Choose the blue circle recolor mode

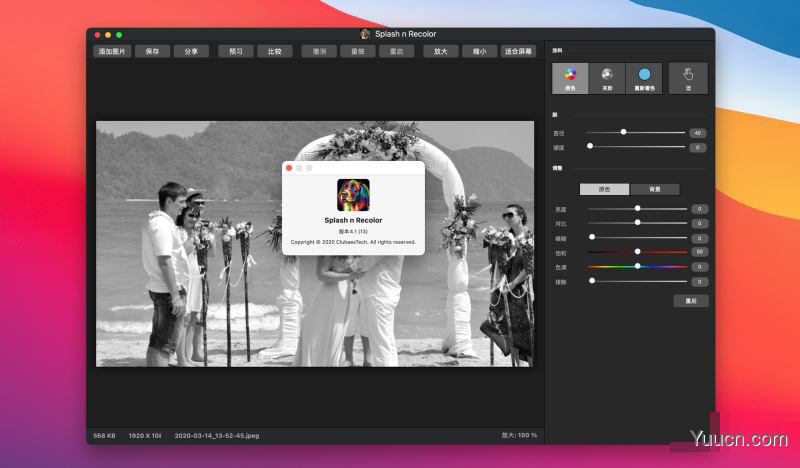click(644, 78)
